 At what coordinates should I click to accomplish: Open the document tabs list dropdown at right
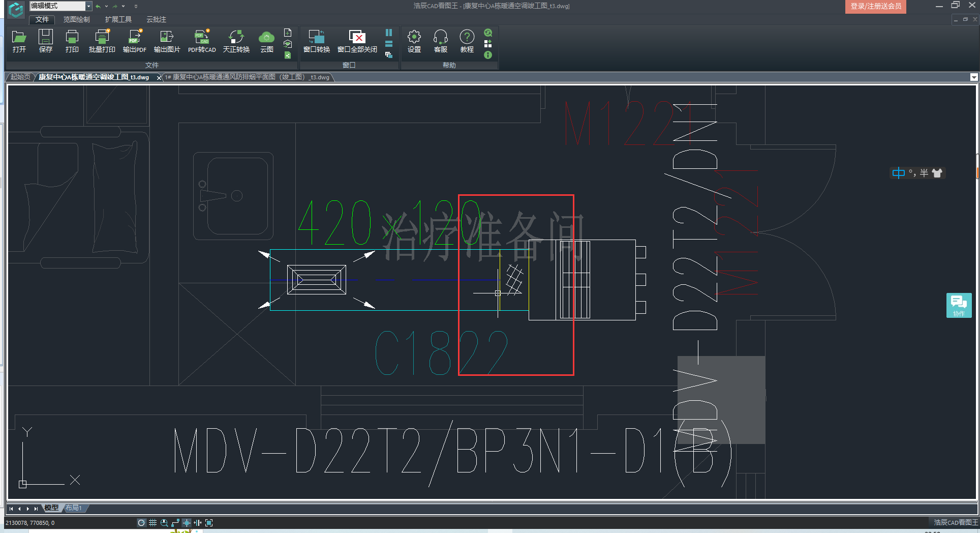974,77
